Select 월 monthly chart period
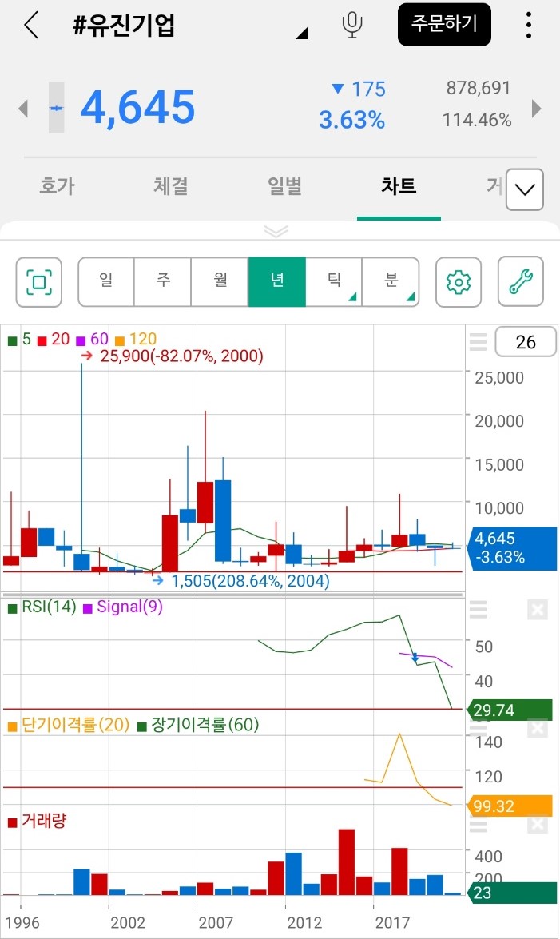560x939 pixels. coord(220,282)
